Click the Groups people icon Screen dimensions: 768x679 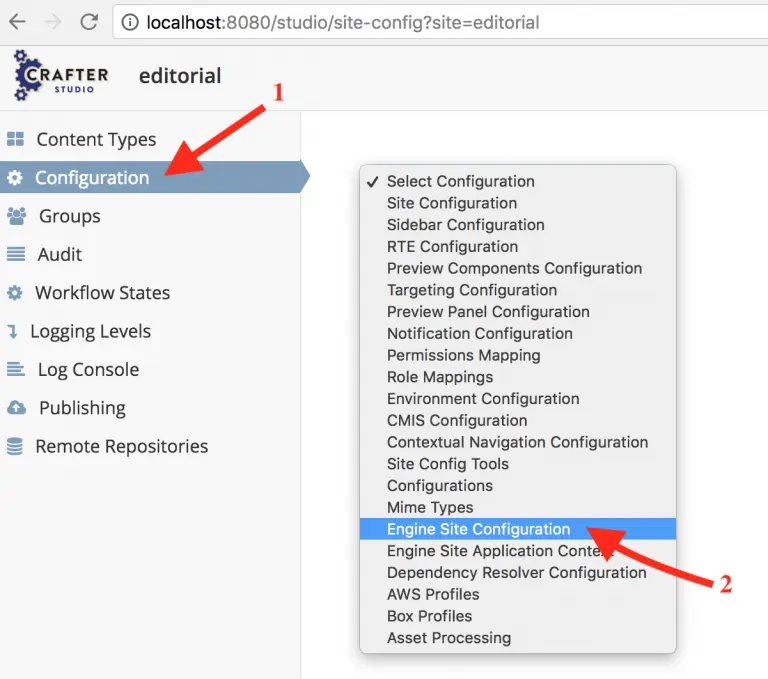pos(16,216)
